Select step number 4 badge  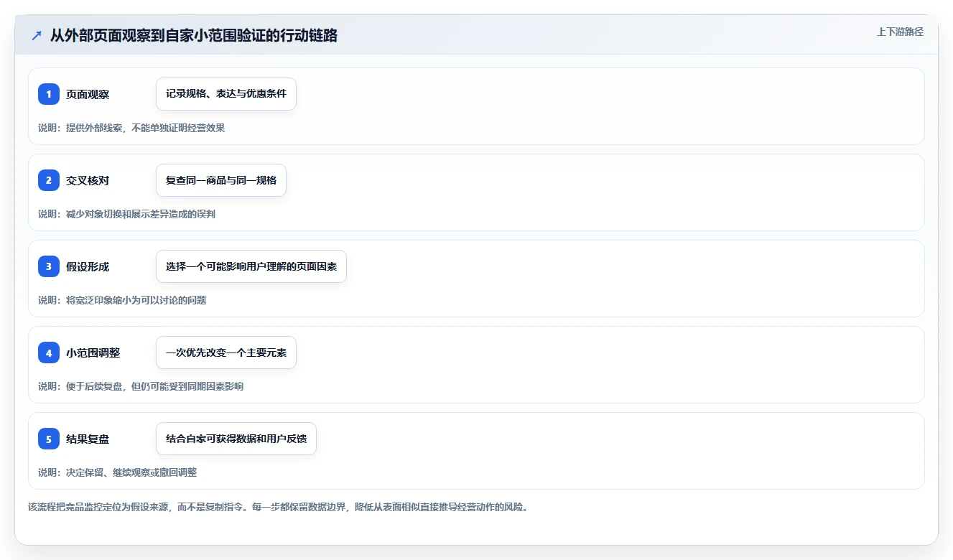49,353
